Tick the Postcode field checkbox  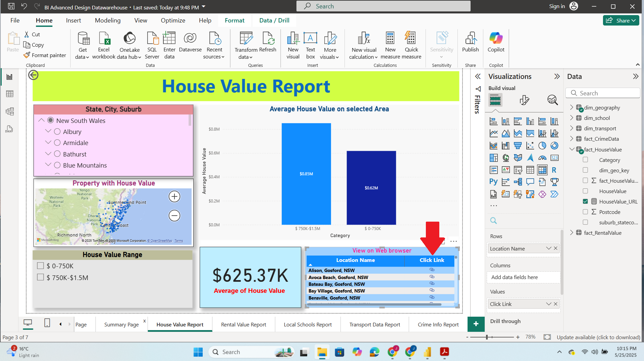pyautogui.click(x=585, y=212)
